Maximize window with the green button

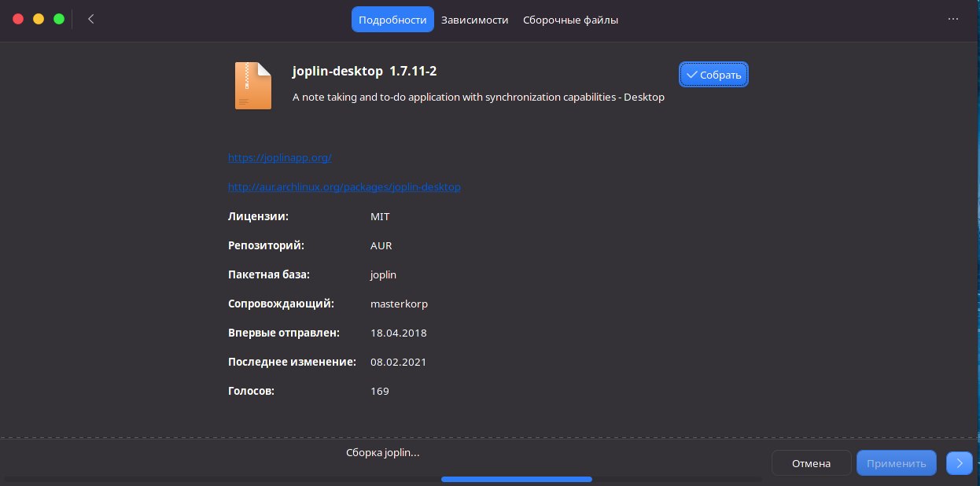point(59,19)
